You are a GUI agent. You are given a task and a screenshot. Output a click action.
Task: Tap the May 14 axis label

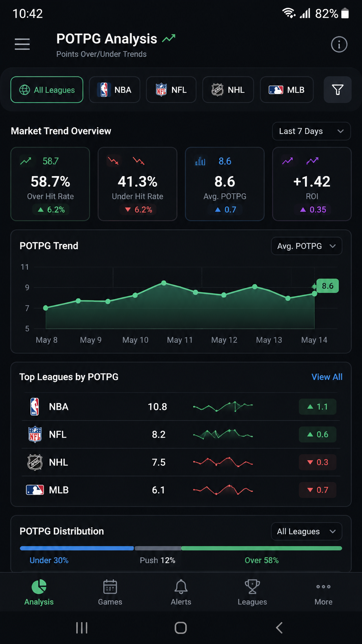click(314, 340)
